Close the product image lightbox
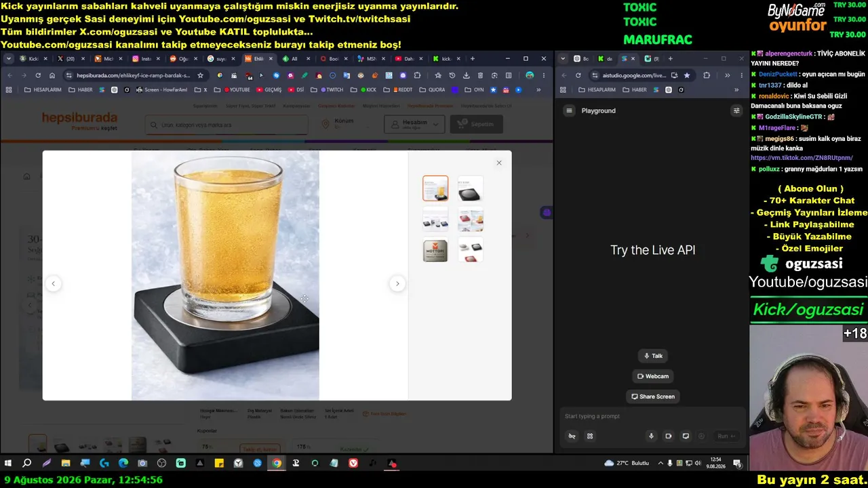The image size is (868, 488). point(499,163)
